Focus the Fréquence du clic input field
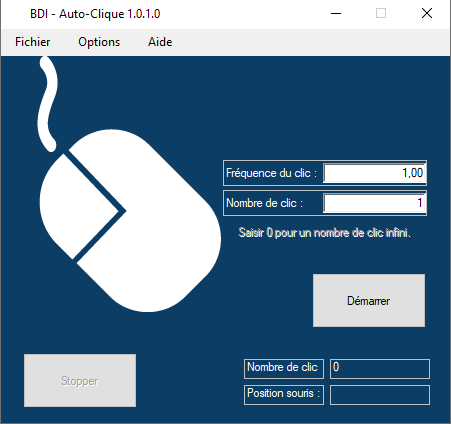Viewport: 451px width, 424px height. click(374, 173)
